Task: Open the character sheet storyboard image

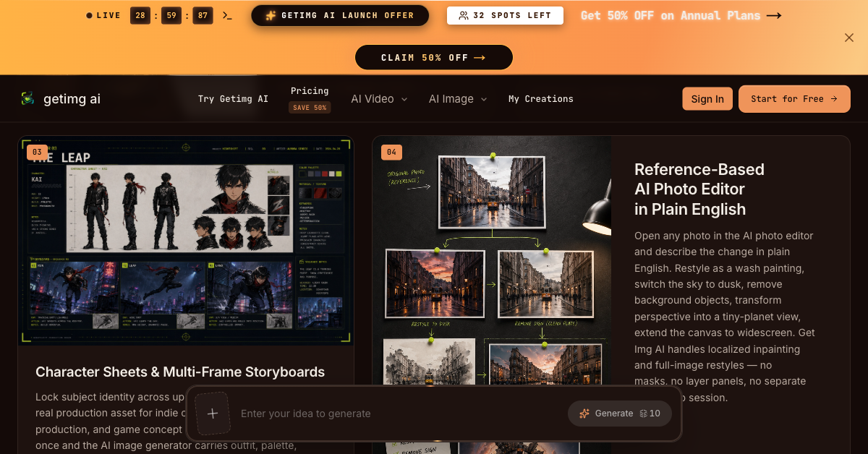Action: click(186, 241)
